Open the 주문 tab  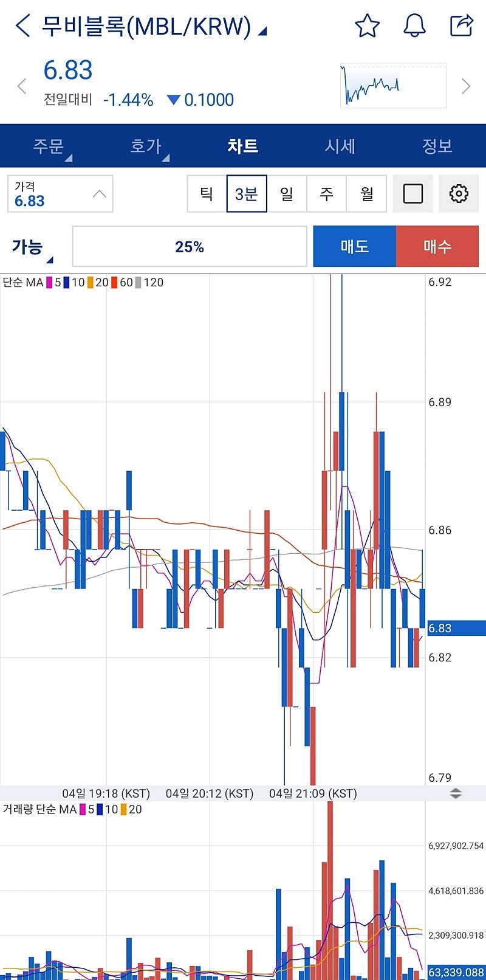(49, 146)
